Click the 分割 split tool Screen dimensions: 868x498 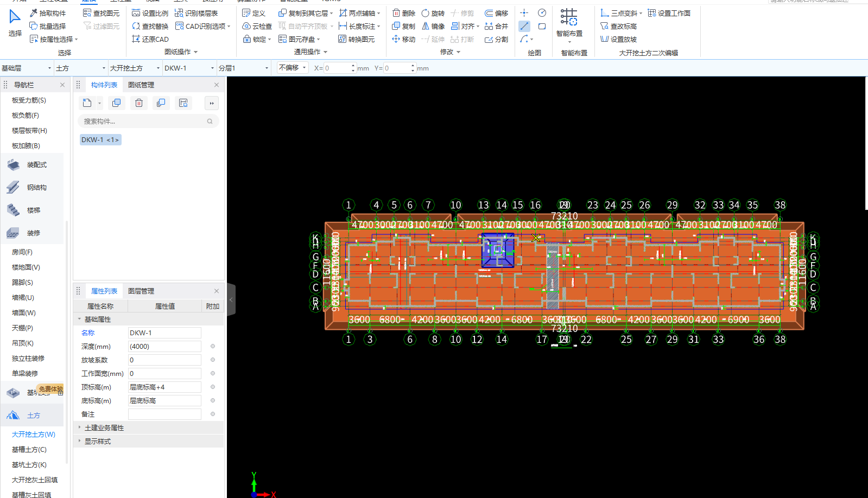(496, 39)
